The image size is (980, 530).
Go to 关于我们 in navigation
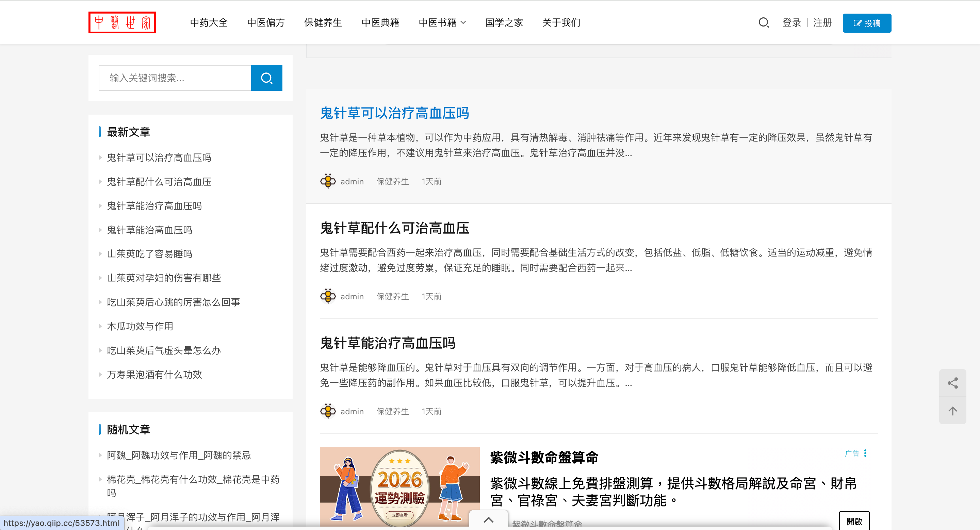click(561, 23)
